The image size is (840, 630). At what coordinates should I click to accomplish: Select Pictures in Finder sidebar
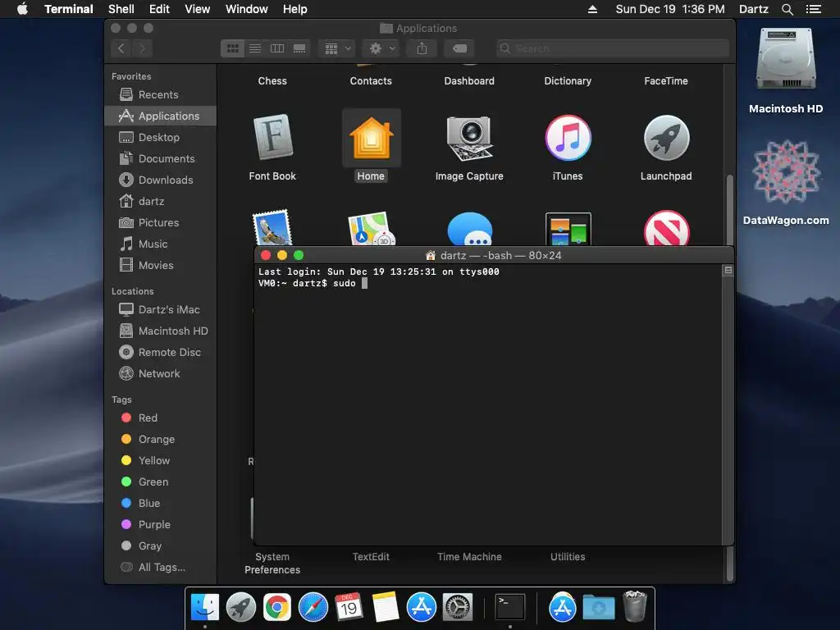[x=160, y=223]
